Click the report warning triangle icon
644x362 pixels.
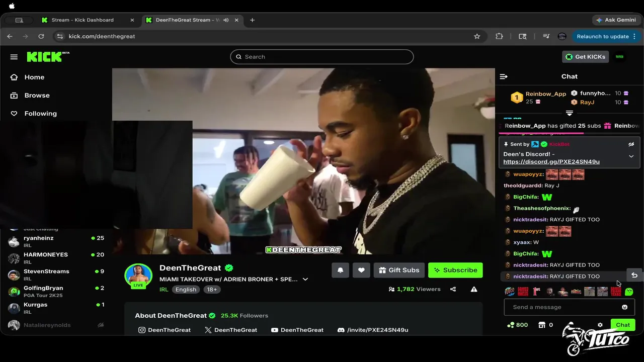pos(474,289)
